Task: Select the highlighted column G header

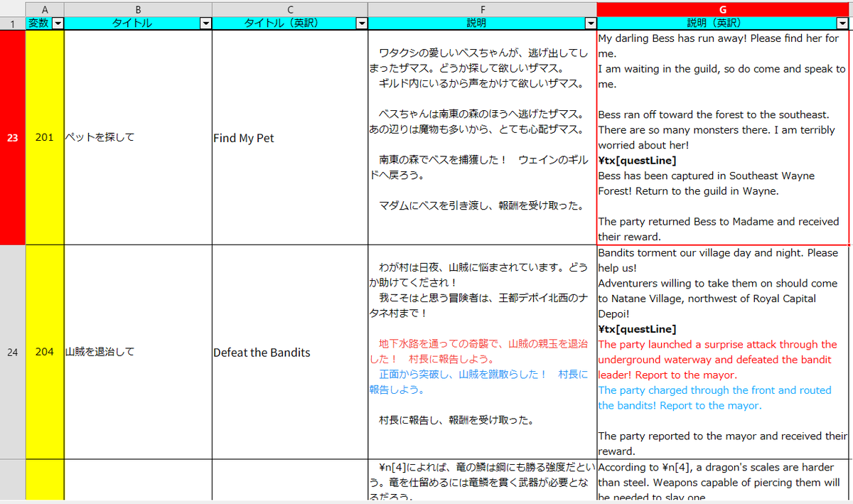Action: click(723, 9)
